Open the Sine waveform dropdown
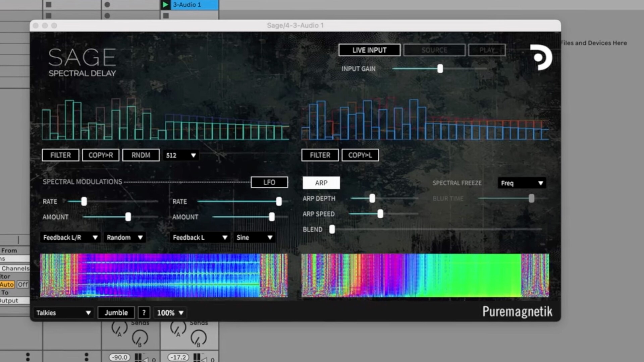This screenshot has height=362, width=644. (x=254, y=237)
